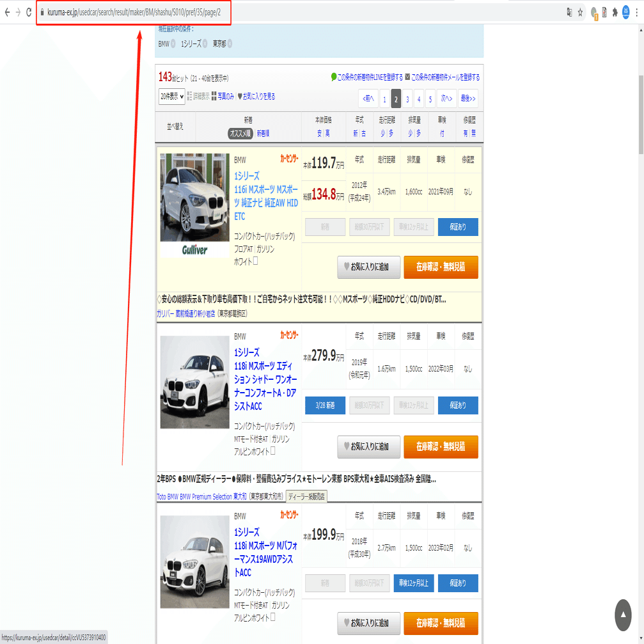The width and height of the screenshot is (644, 644).
Task: Open the 118i Mパフォーマンス car thumbnail
Action: coord(194,562)
